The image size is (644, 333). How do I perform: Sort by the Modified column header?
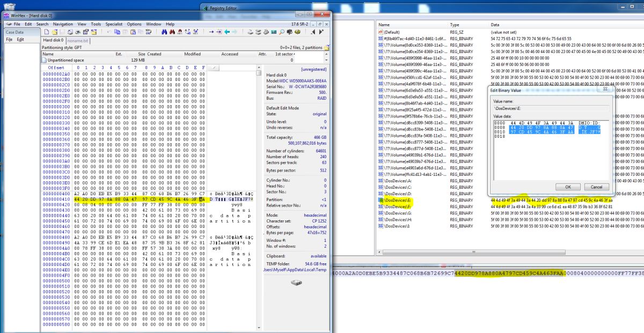point(201,54)
